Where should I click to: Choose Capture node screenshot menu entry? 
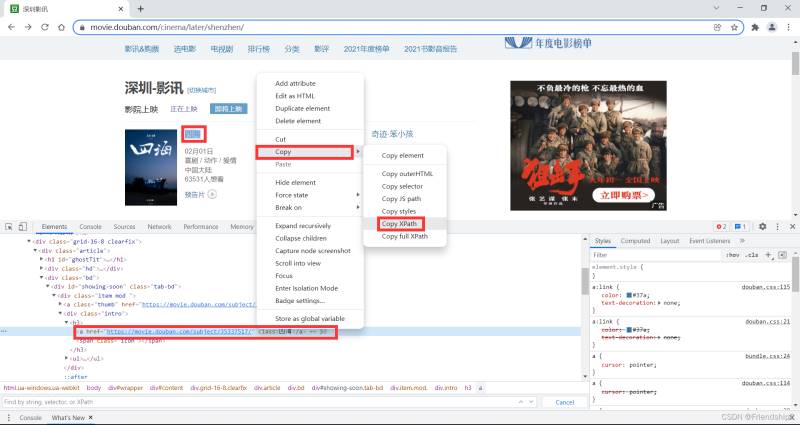(x=313, y=251)
